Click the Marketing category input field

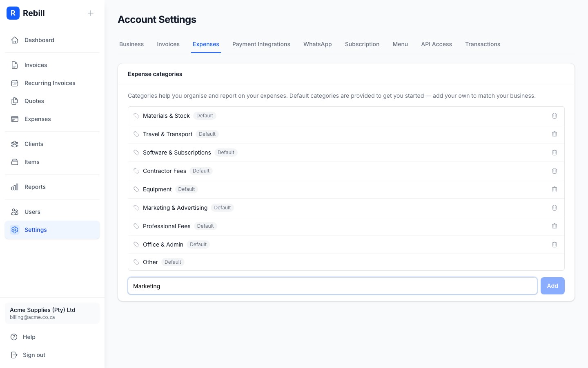tap(332, 286)
